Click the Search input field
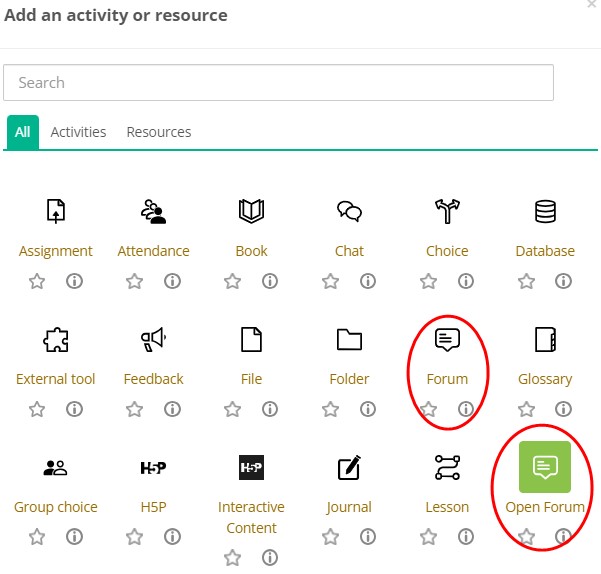 [x=278, y=83]
